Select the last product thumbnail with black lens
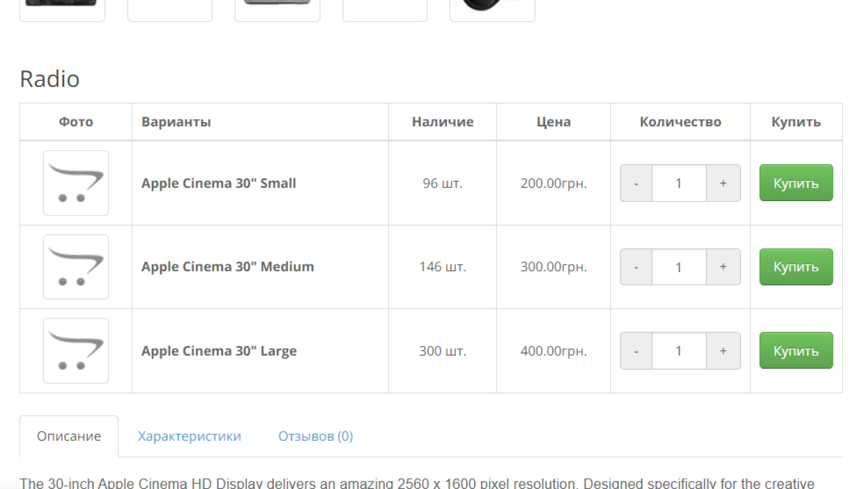 [493, 10]
